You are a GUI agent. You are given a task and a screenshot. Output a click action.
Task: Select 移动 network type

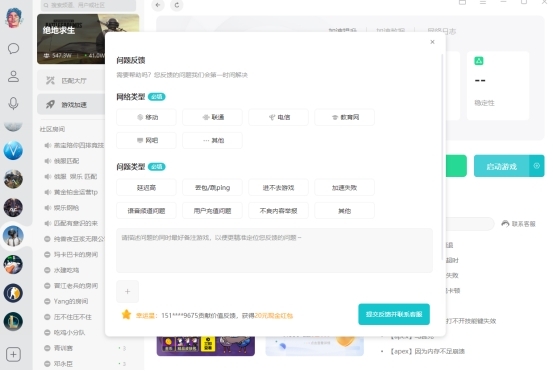(146, 117)
